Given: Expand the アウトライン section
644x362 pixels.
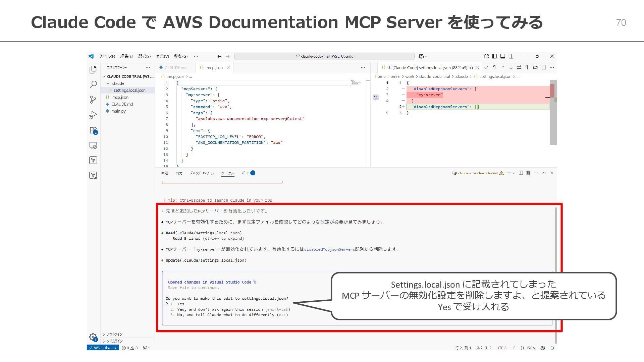Looking at the screenshot, I should 113,334.
